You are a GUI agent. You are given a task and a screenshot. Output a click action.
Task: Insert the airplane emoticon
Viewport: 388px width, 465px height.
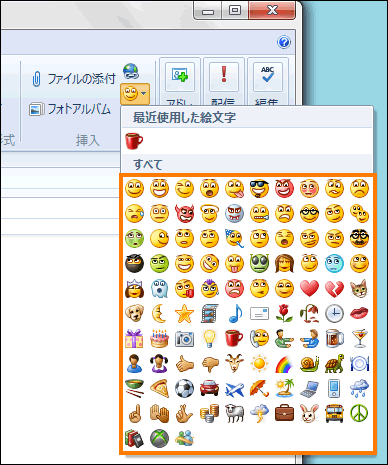click(x=234, y=388)
